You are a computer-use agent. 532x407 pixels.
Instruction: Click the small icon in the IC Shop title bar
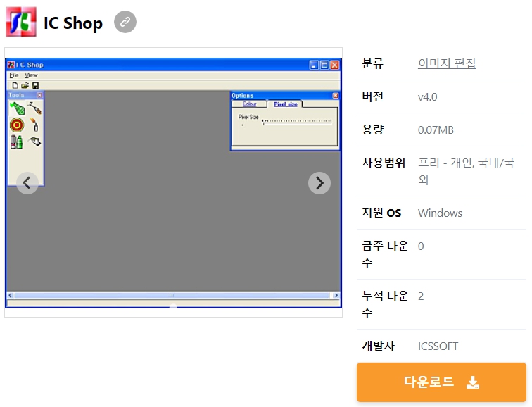point(11,65)
